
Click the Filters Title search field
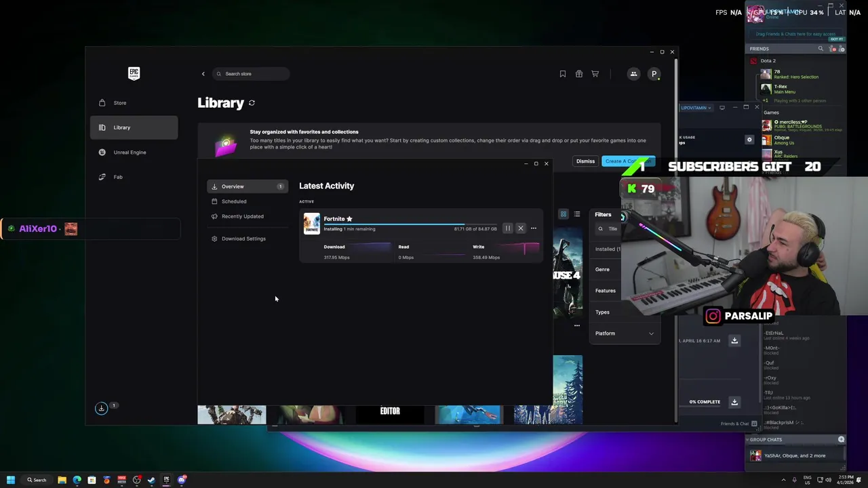pyautogui.click(x=608, y=229)
